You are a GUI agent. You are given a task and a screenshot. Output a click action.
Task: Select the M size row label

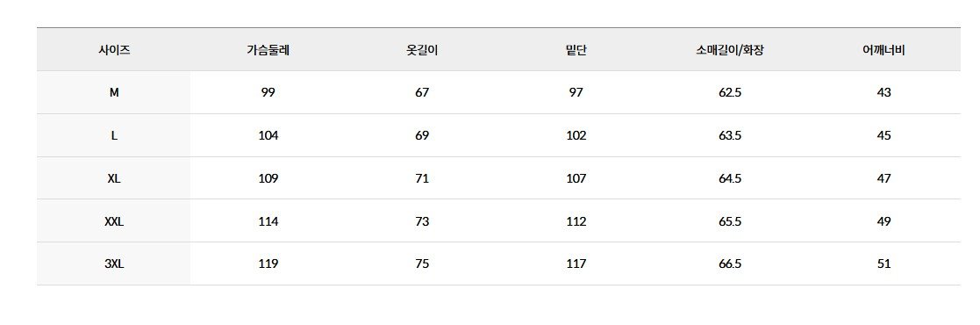click(114, 93)
